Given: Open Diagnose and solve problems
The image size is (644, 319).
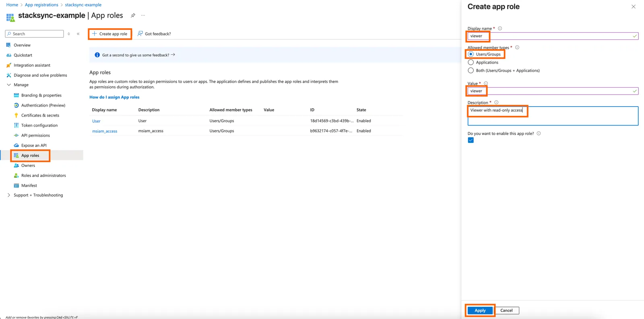Looking at the screenshot, I should click(40, 75).
